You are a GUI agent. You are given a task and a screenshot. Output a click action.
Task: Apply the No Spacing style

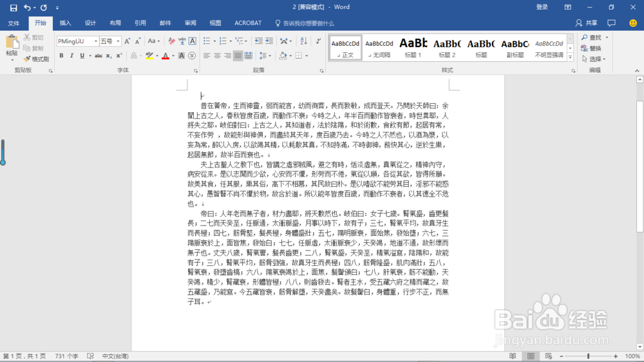pyautogui.click(x=379, y=48)
